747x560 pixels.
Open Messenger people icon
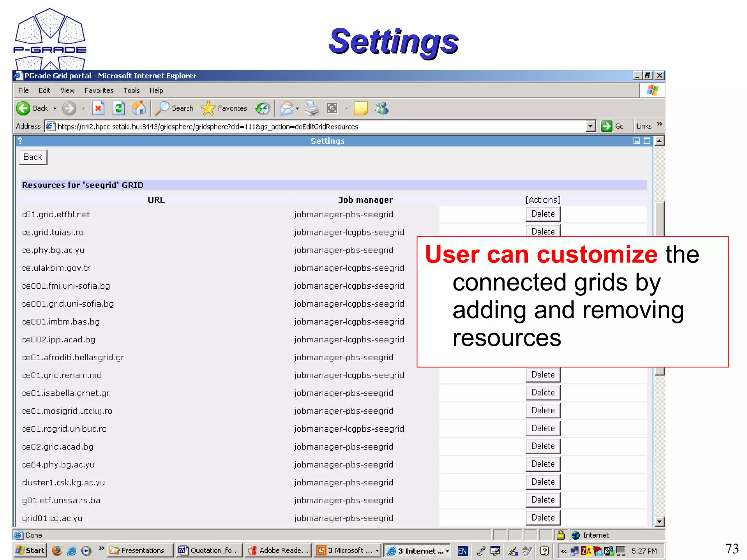(382, 108)
